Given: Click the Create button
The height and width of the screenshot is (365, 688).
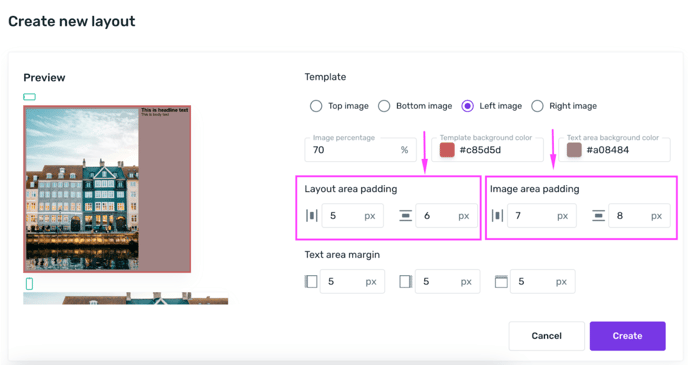Looking at the screenshot, I should [x=627, y=336].
